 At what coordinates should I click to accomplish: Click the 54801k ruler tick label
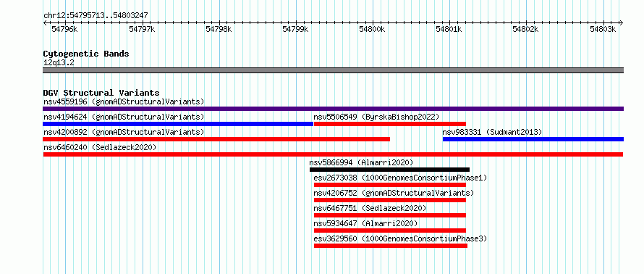(449, 29)
